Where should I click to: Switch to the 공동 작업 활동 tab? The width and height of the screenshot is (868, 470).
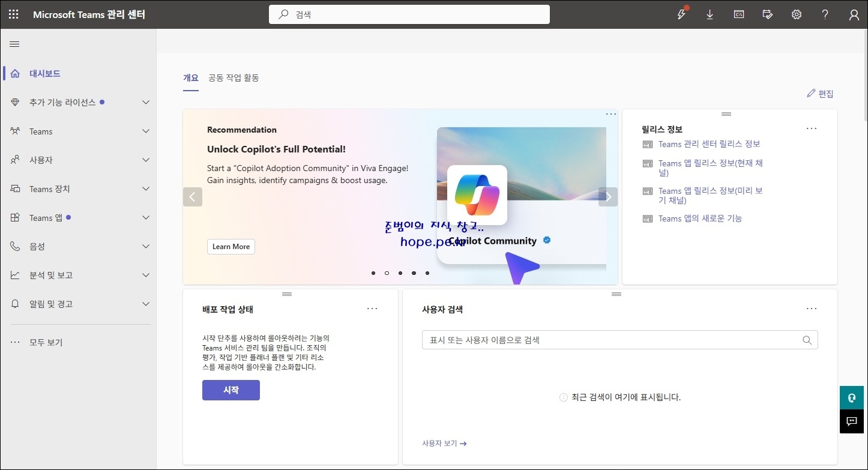pyautogui.click(x=234, y=78)
